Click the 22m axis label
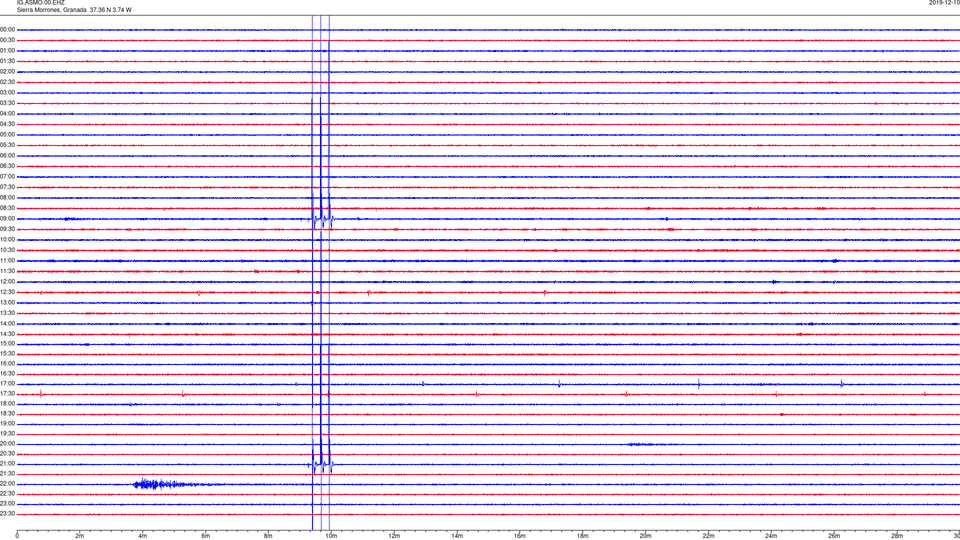The width and height of the screenshot is (960, 540). tap(708, 536)
